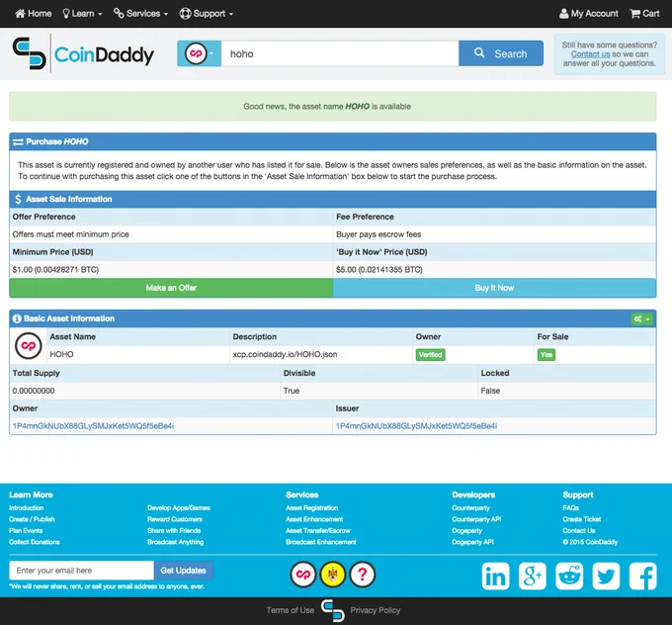Open the footer FAQs link
The width and height of the screenshot is (672, 625).
tap(571, 508)
